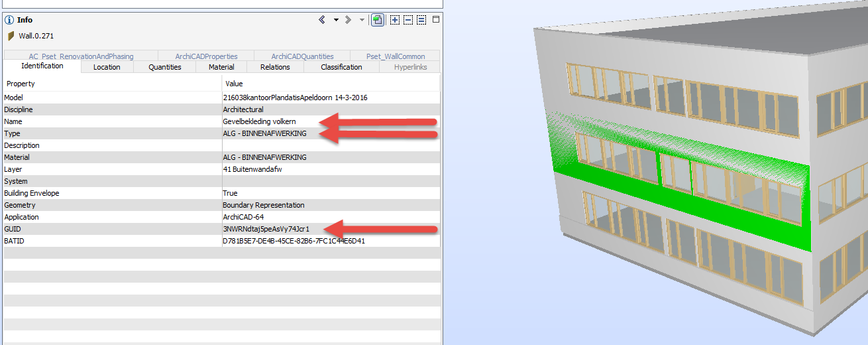
Task: Click the back navigation arrow in Info panel
Action: point(322,20)
